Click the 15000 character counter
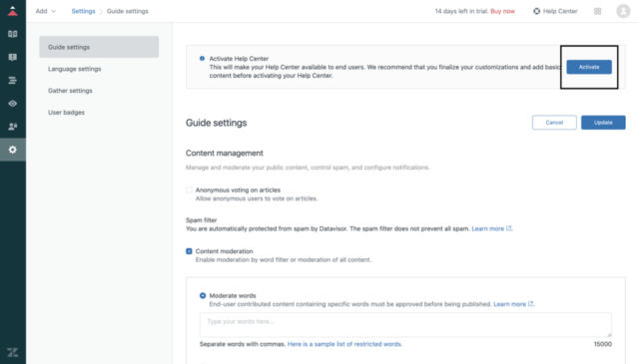639x364 pixels. (x=603, y=344)
